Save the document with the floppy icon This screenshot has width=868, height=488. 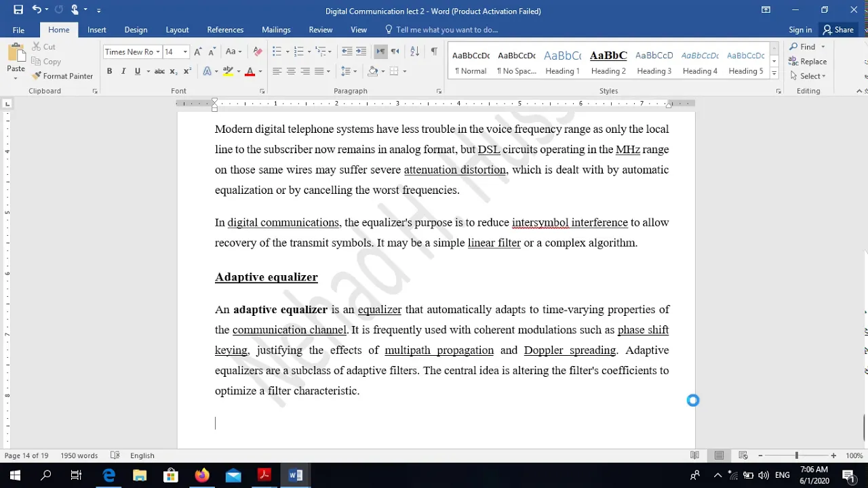18,10
